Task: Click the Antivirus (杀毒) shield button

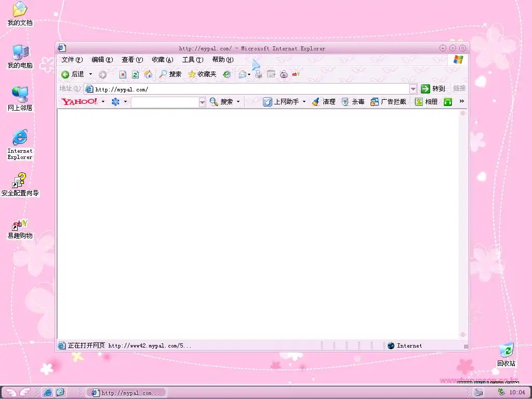Action: pyautogui.click(x=353, y=101)
